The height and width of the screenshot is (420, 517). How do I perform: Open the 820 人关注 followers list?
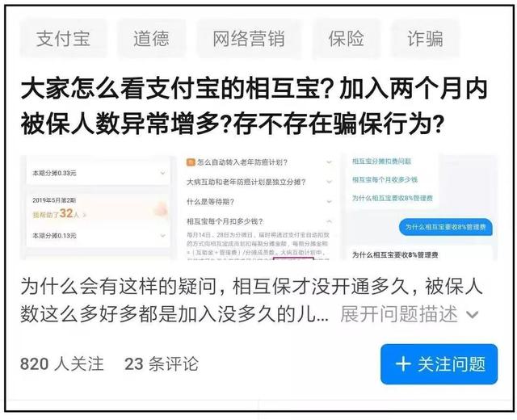click(x=62, y=364)
